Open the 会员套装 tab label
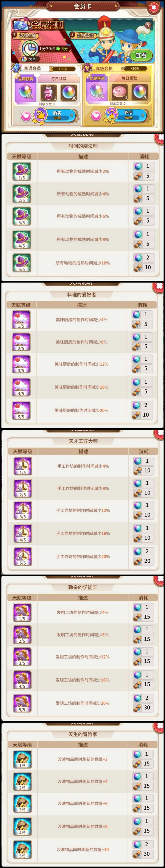This screenshot has width=165, height=868. (x=85, y=35)
